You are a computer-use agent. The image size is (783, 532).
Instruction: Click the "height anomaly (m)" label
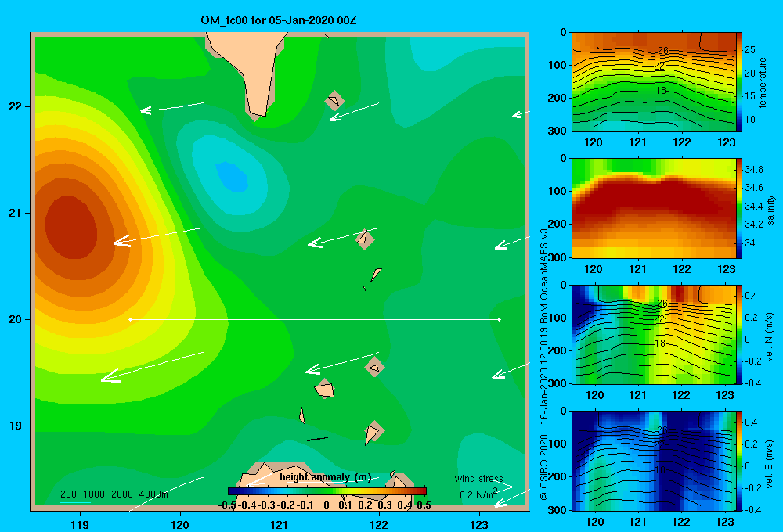point(326,477)
